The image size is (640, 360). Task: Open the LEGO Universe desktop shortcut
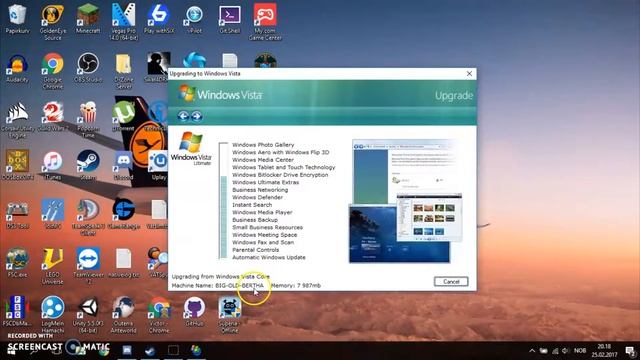(x=53, y=266)
